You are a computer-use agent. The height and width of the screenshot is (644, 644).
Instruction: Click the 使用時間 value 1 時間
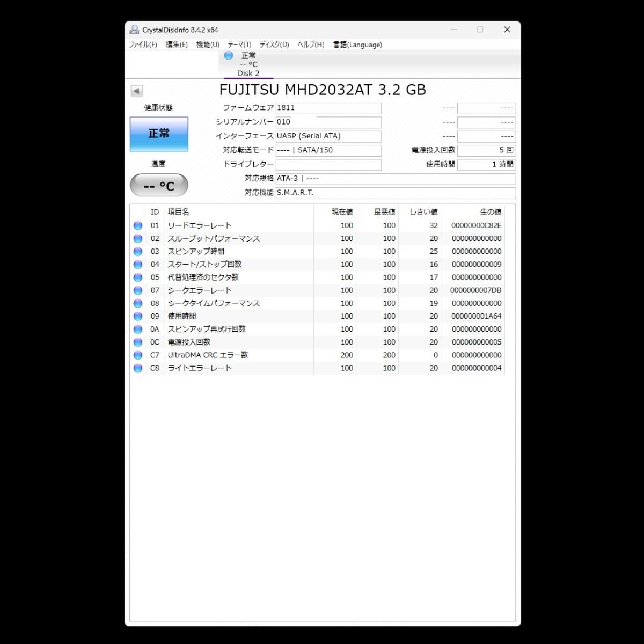[x=486, y=165]
